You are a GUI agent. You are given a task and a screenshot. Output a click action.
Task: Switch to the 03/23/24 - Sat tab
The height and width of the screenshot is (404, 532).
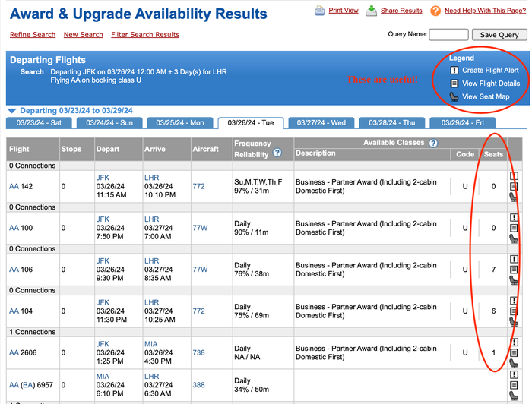[39, 123]
